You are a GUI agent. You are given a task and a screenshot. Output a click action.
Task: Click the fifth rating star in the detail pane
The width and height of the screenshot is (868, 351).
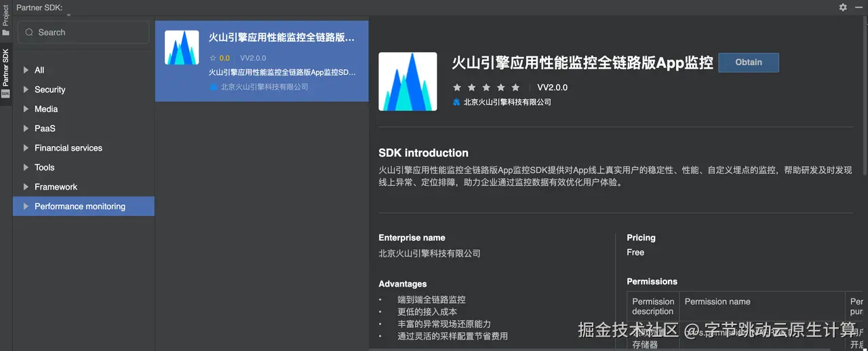515,88
